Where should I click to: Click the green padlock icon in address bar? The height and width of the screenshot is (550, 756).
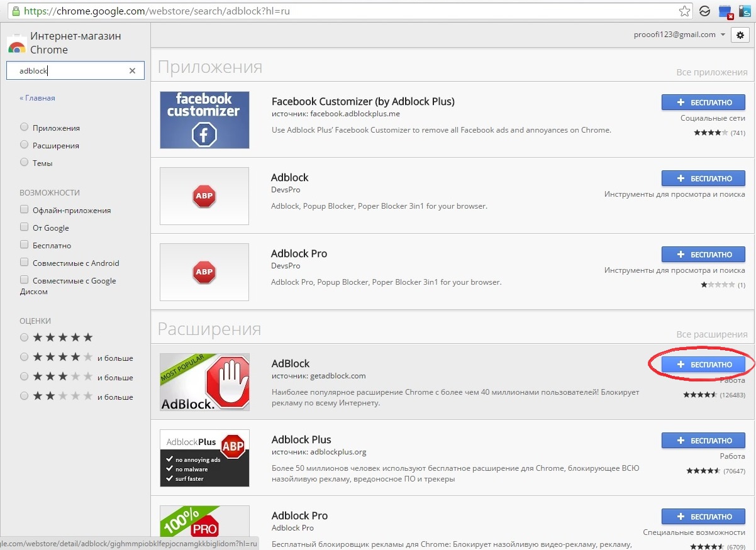click(x=15, y=11)
